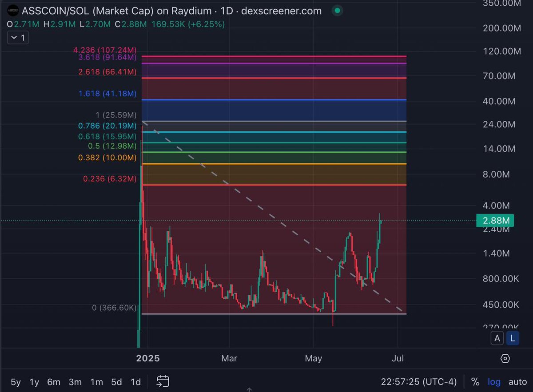The height and width of the screenshot is (392, 533).
Task: Select the 1m time range
Action: click(96, 382)
